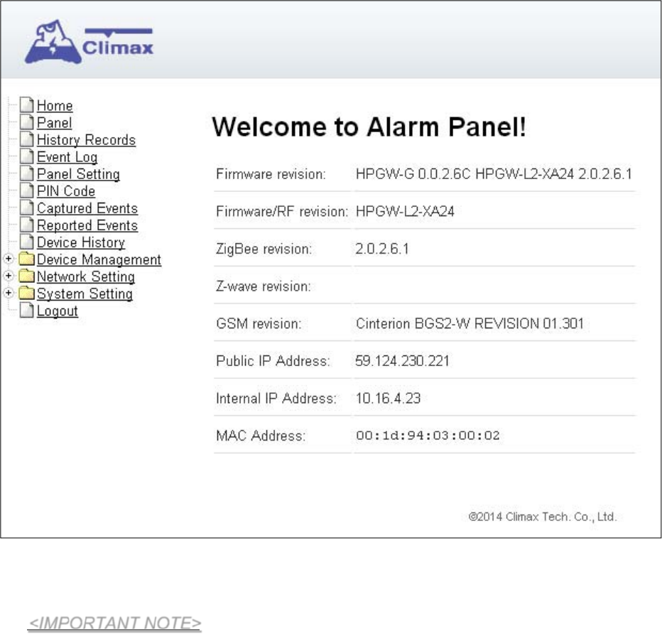Image resolution: width=662 pixels, height=644 pixels.
Task: Click the page icon beside PIN Code
Action: (x=26, y=190)
